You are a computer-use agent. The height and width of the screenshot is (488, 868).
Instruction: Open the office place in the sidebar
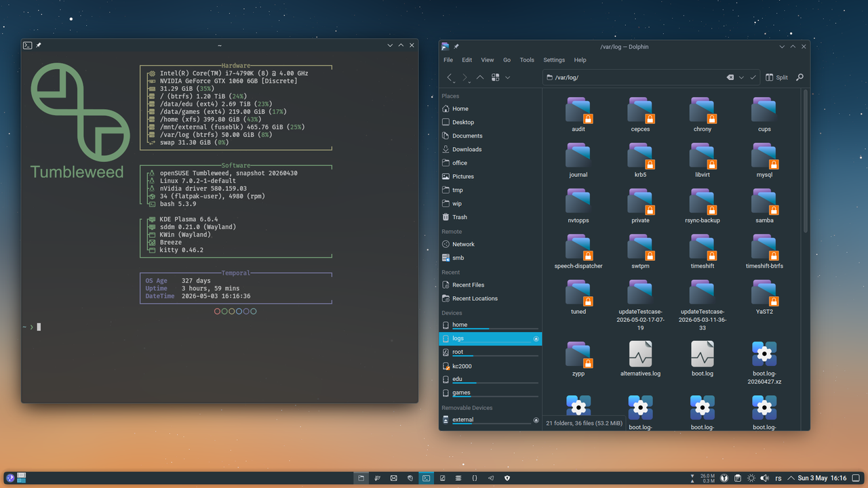point(490,163)
